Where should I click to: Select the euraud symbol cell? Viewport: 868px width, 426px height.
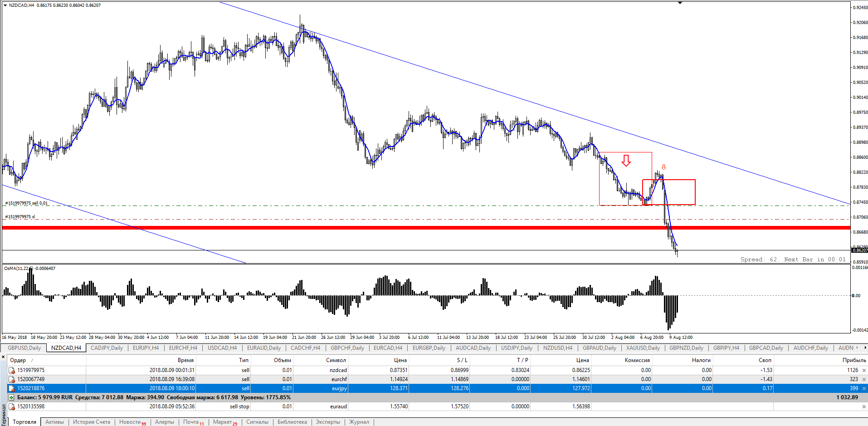coord(338,406)
